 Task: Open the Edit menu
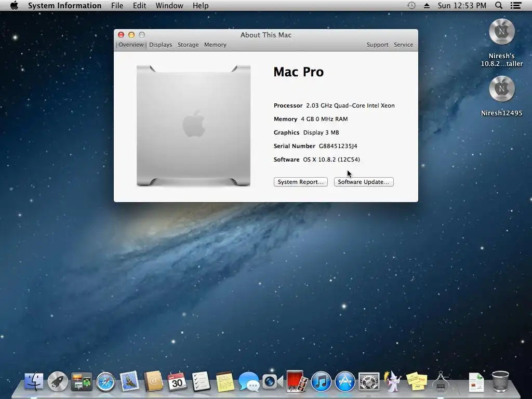[x=139, y=5]
